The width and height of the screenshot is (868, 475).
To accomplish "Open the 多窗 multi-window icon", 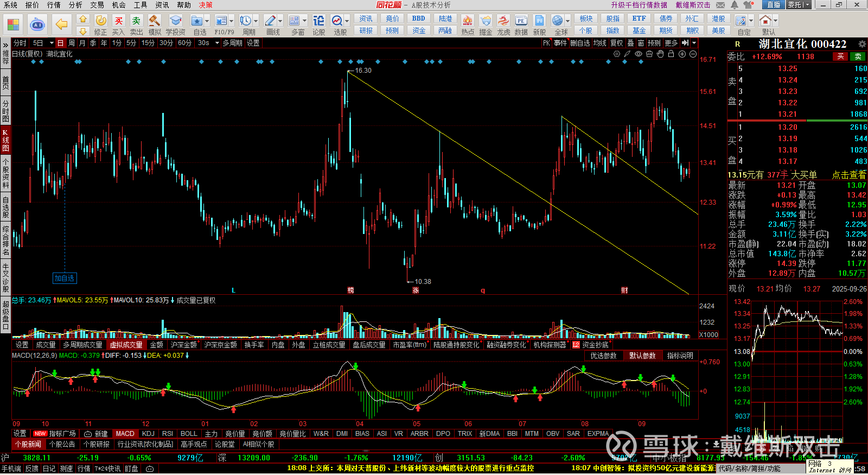I will (x=294, y=21).
